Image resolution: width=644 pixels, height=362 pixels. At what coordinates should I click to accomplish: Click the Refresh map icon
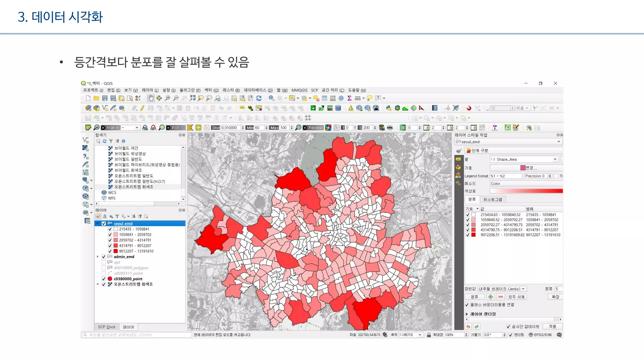[259, 98]
